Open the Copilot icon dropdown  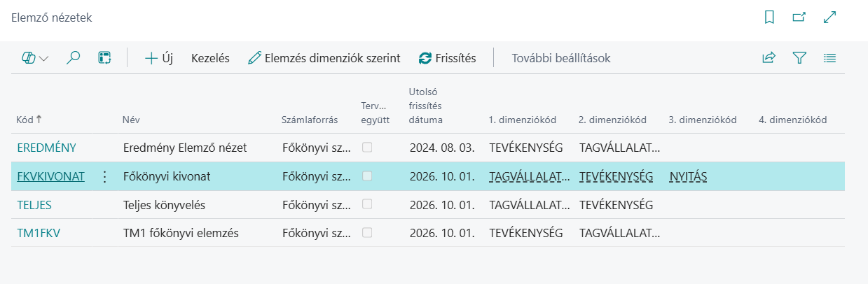35,59
